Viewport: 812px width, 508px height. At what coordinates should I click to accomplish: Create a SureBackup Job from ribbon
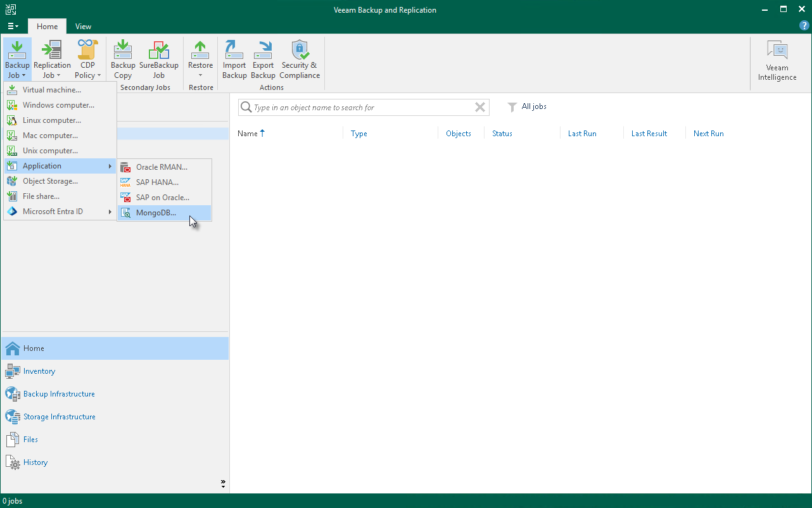tap(158, 60)
